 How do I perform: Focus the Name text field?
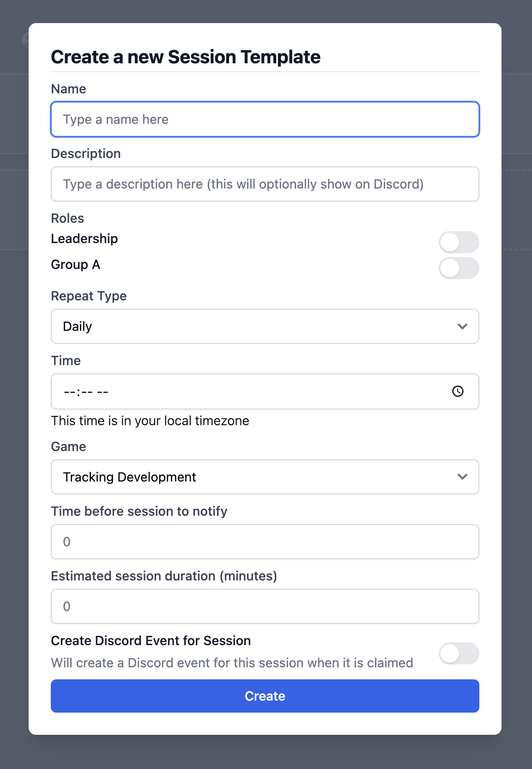coord(265,119)
